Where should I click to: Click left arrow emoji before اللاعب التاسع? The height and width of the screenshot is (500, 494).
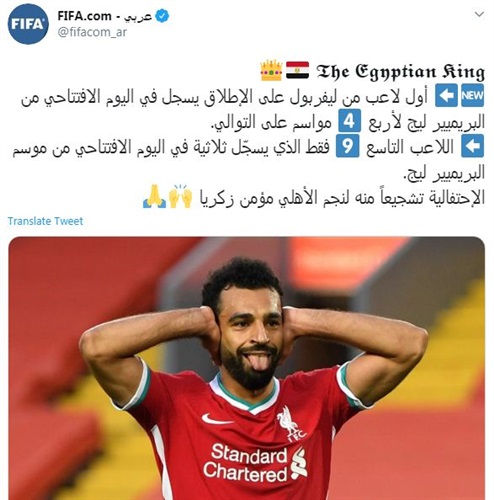click(x=472, y=146)
